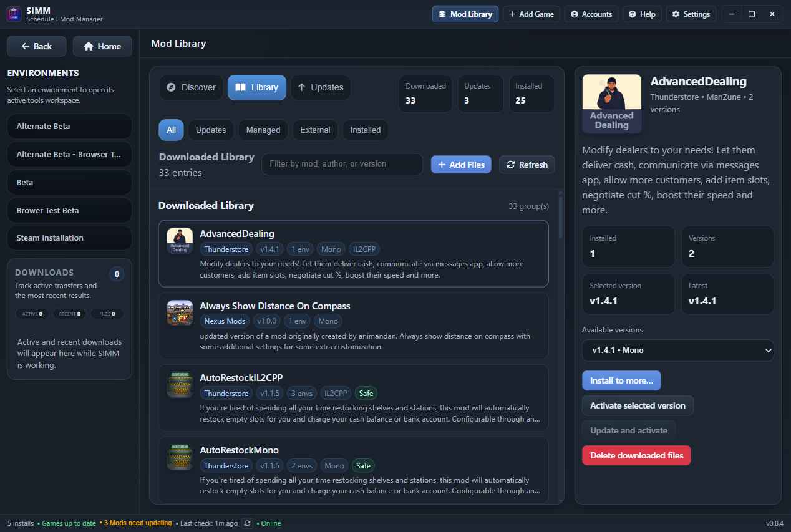Click v1.4.1 tag on AdvancedDealing row

(270, 249)
